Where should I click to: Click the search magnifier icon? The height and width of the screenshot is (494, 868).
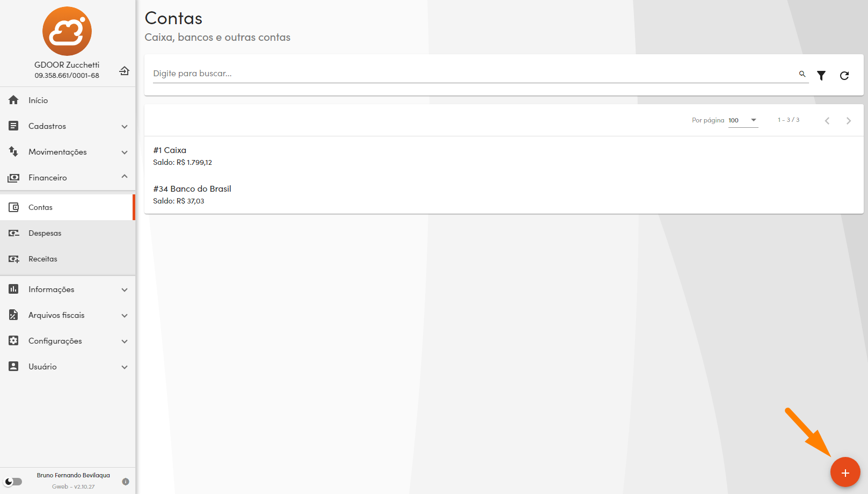point(802,74)
